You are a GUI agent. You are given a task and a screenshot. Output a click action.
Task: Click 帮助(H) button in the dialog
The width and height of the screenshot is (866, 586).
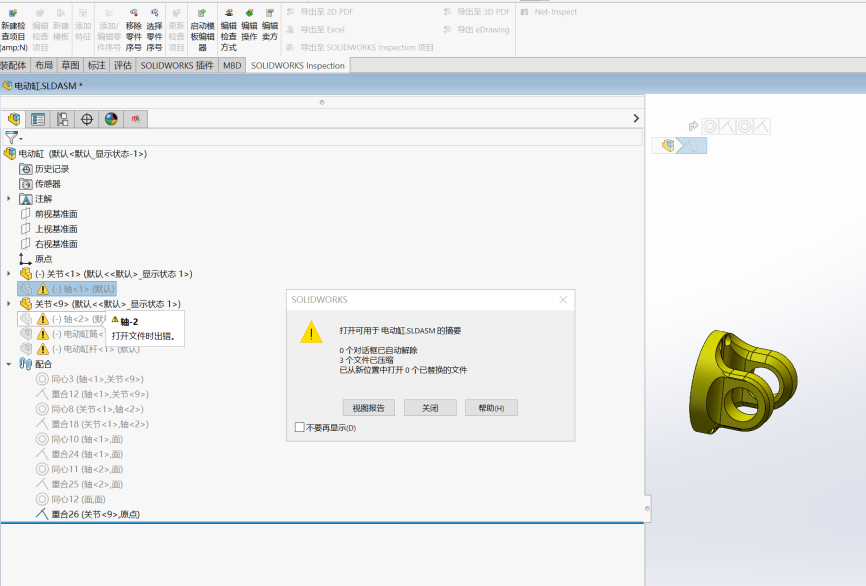491,408
